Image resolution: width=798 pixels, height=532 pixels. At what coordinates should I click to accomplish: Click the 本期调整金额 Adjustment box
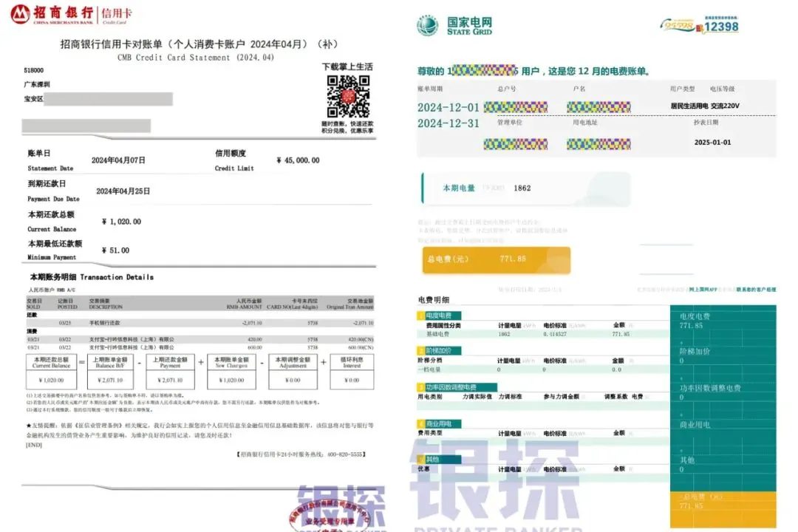[293, 372]
